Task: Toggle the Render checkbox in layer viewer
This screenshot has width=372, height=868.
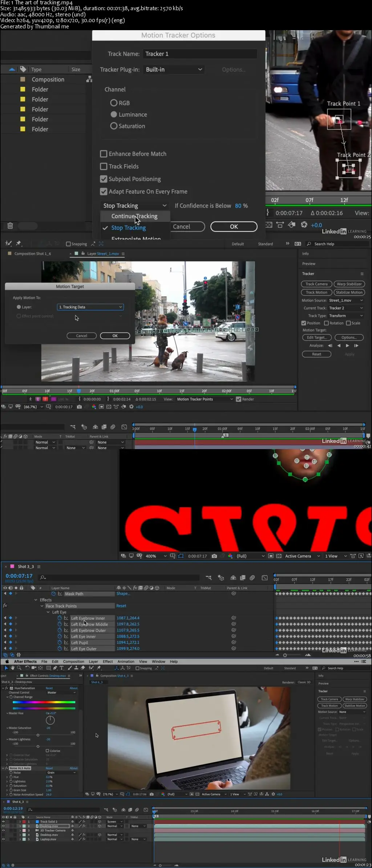Action: pyautogui.click(x=239, y=399)
